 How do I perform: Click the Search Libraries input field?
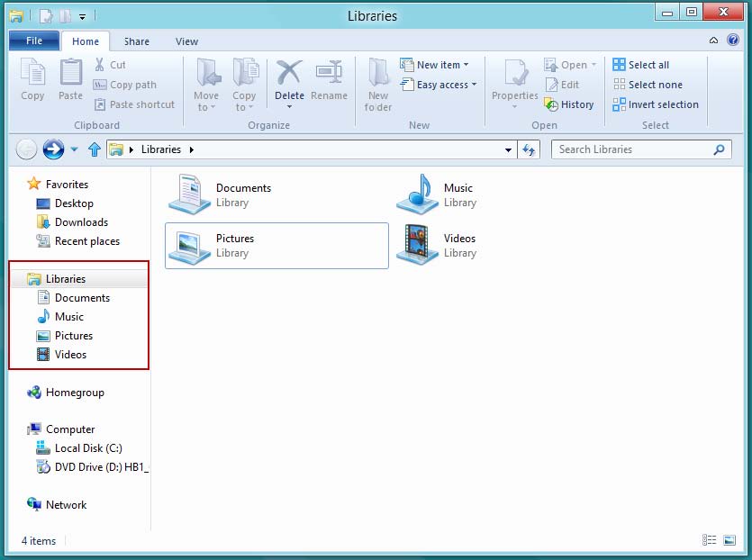(630, 149)
